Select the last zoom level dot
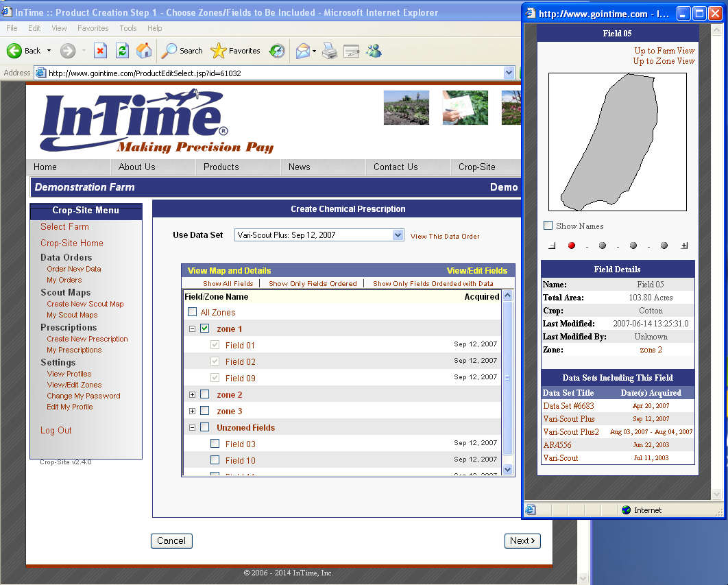This screenshot has height=585, width=728. click(664, 246)
